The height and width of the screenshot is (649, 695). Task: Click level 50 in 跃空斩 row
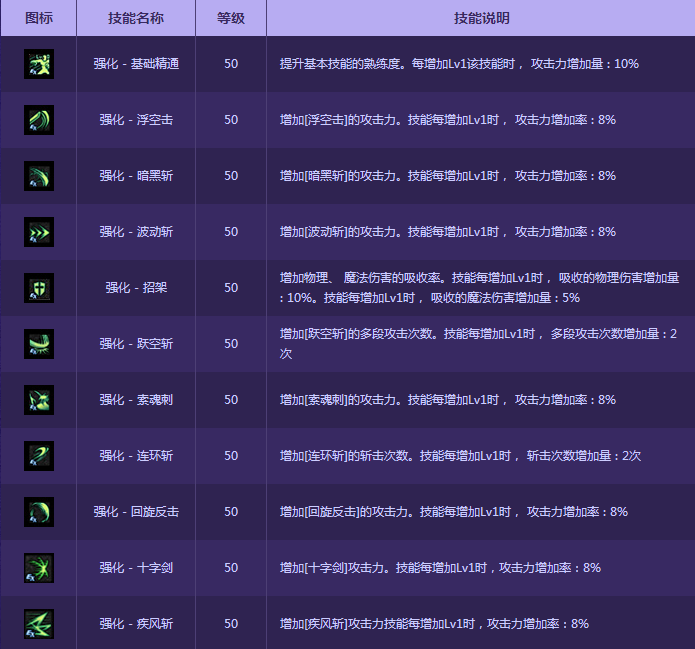tap(231, 344)
